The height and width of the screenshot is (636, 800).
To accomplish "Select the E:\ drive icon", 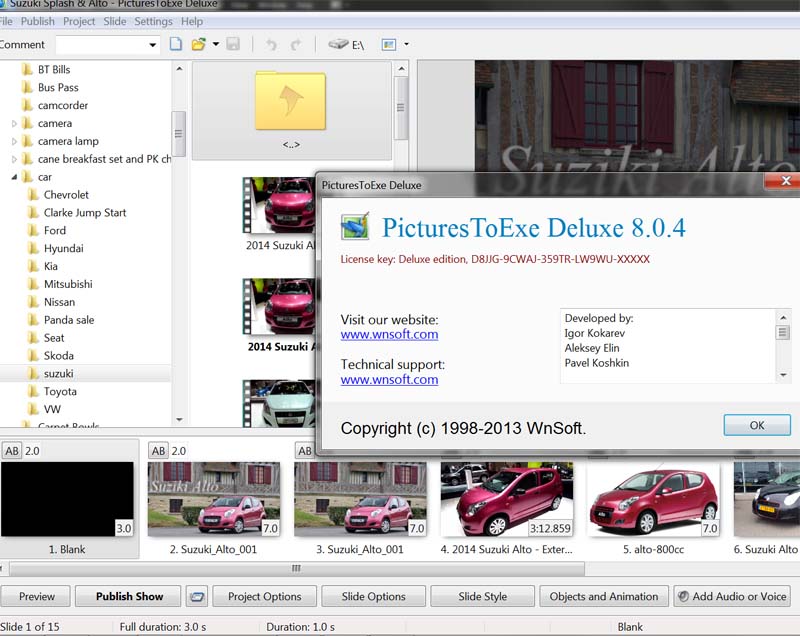I will 339,45.
